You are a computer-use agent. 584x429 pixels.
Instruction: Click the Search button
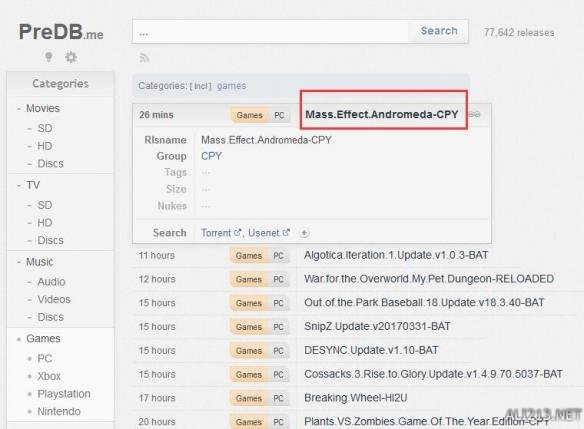click(439, 31)
